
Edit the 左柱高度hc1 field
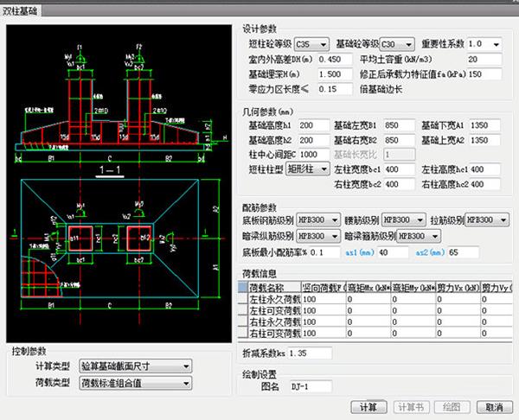click(485, 169)
